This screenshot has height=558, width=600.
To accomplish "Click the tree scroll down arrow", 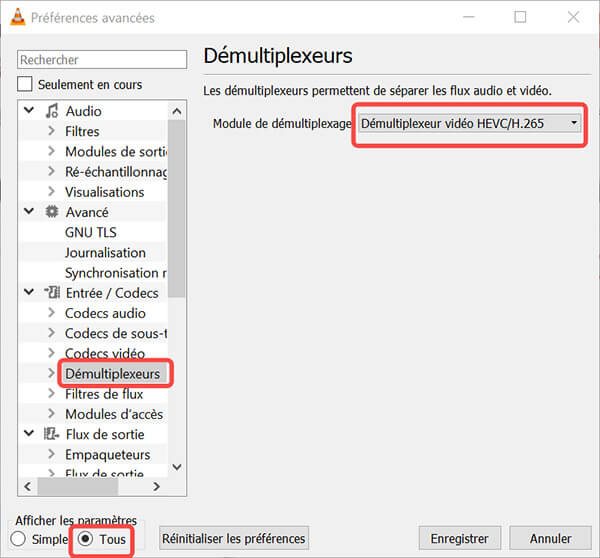I will [x=177, y=467].
